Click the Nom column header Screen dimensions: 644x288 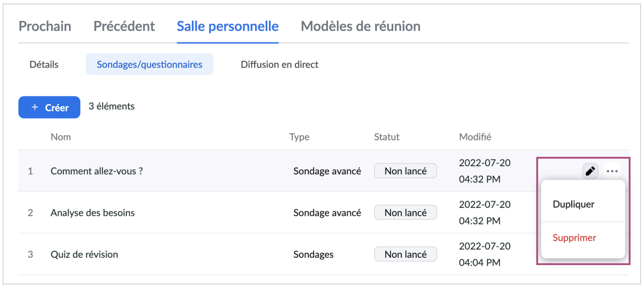click(x=61, y=137)
